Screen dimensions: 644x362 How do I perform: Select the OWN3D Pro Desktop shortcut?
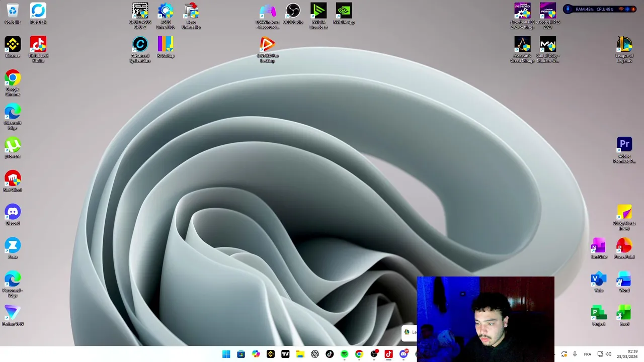point(268,49)
